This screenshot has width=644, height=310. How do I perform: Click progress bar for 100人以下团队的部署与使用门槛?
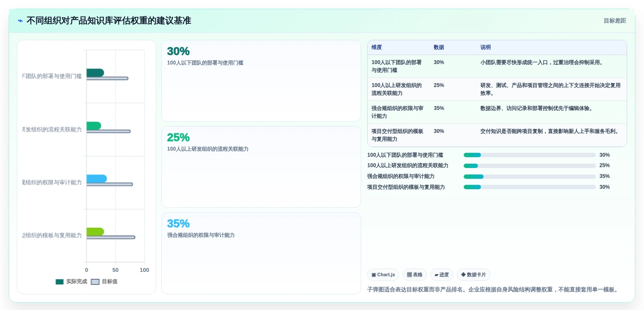pos(530,155)
